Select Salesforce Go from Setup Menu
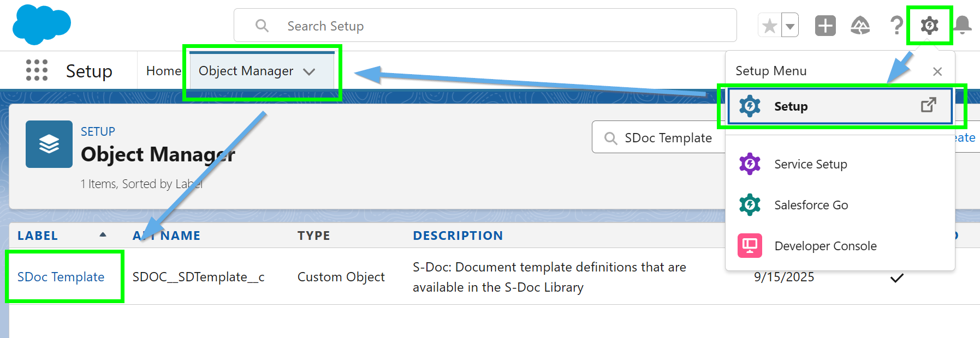 coord(811,205)
